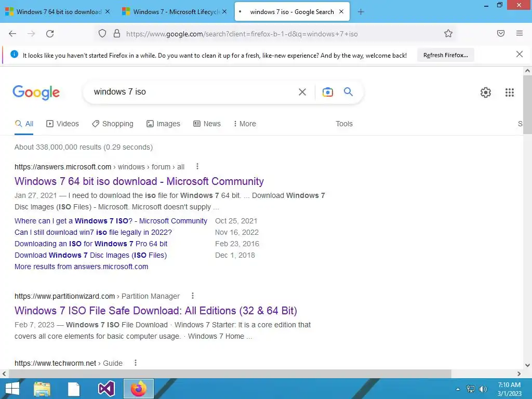Switch to Shopping results
This screenshot has width=532, height=399.
[113, 124]
